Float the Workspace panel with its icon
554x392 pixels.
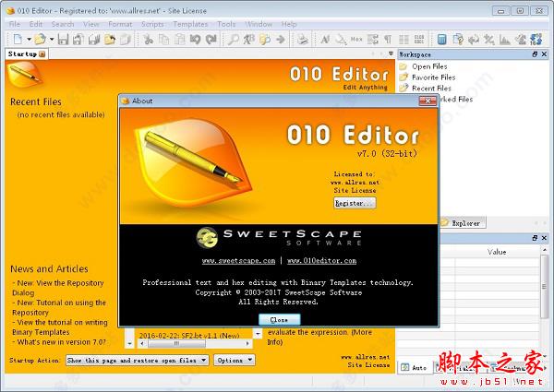click(x=535, y=54)
